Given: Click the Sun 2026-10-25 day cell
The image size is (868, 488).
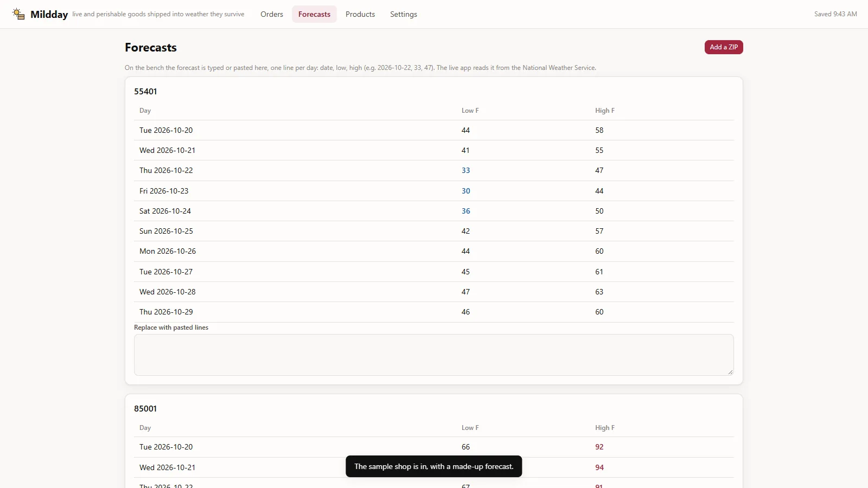Looking at the screenshot, I should tap(166, 231).
